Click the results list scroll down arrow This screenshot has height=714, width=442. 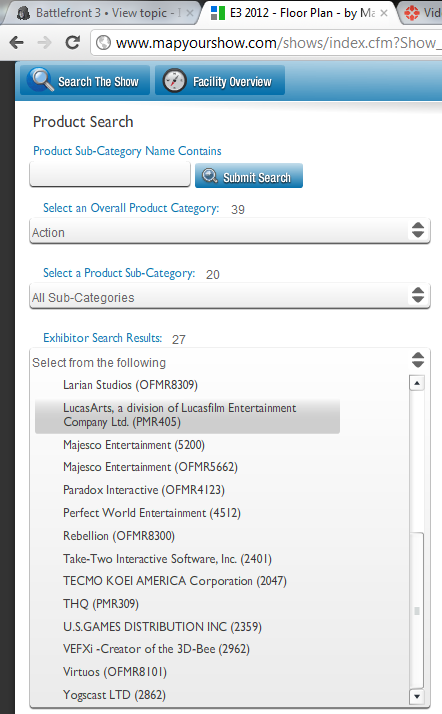point(417,696)
